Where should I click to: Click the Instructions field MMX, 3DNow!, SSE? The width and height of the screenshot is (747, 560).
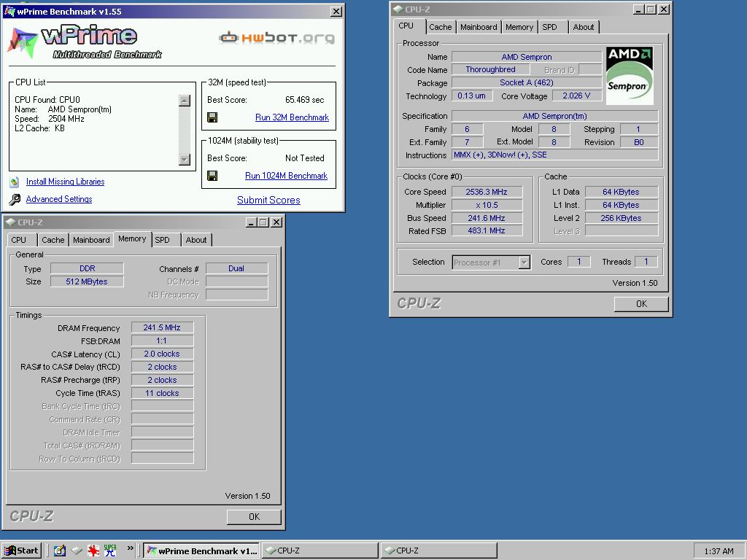click(554, 155)
